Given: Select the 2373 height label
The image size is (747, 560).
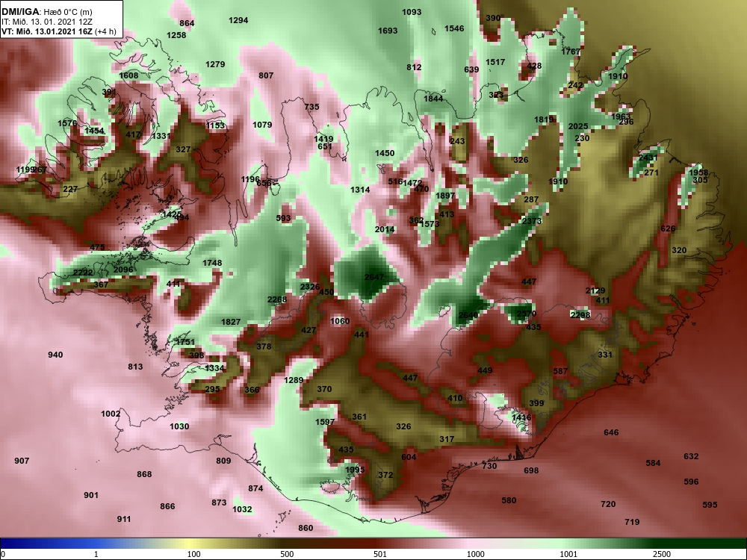Looking at the screenshot, I should coord(532,221).
